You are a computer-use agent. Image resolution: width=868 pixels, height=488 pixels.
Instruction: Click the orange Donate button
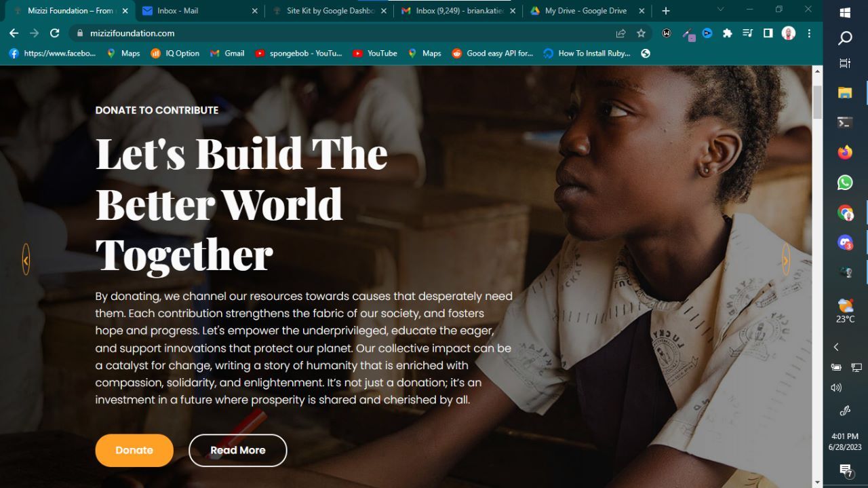(x=134, y=450)
